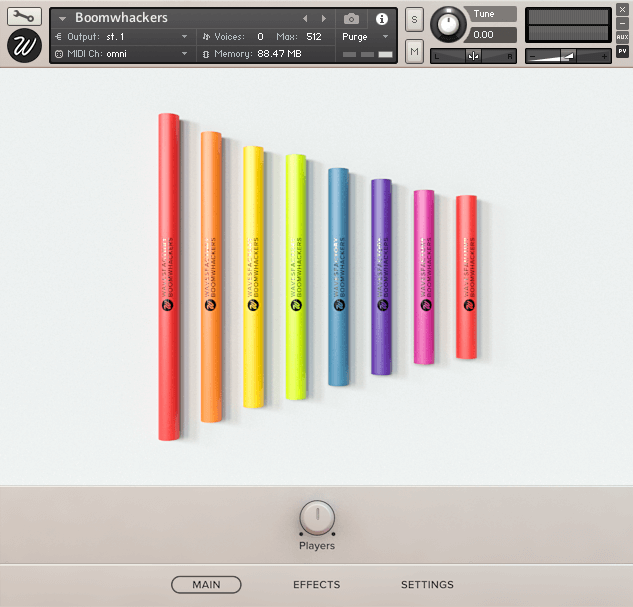
Task: Click the Wavesfactory W logo
Action: [x=24, y=46]
